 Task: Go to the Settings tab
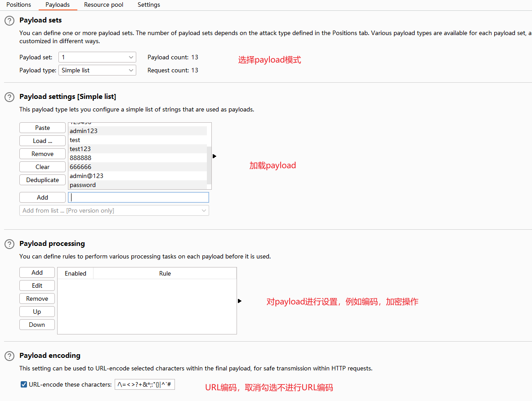tap(149, 4)
